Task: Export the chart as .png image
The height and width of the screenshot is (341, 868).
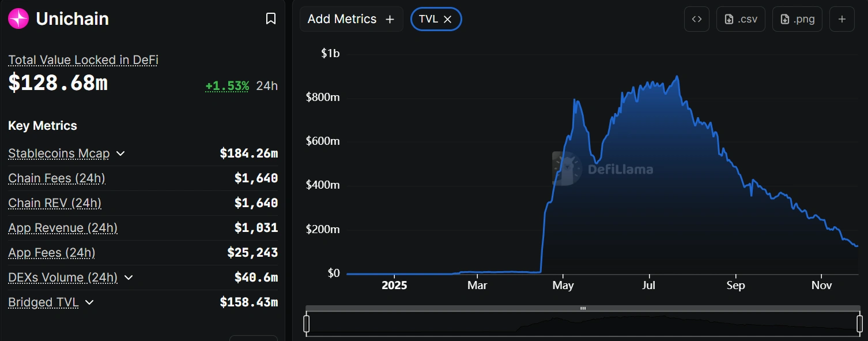Action: pos(797,19)
